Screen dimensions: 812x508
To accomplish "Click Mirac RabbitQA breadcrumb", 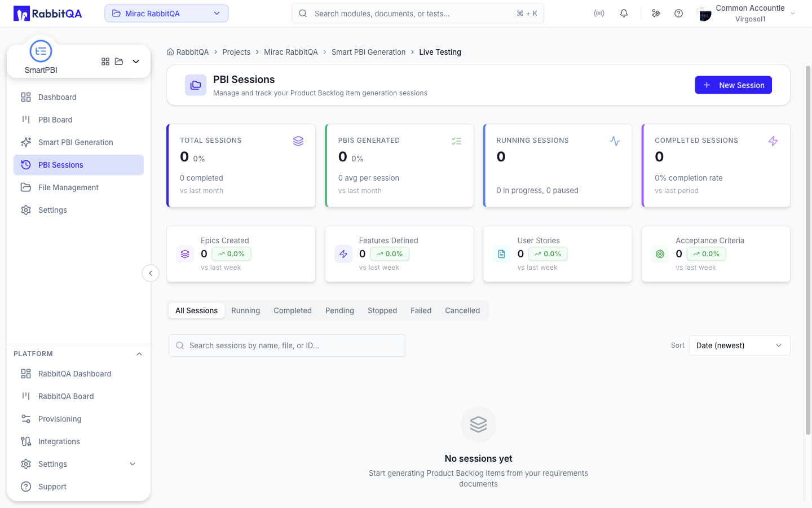I will 291,52.
